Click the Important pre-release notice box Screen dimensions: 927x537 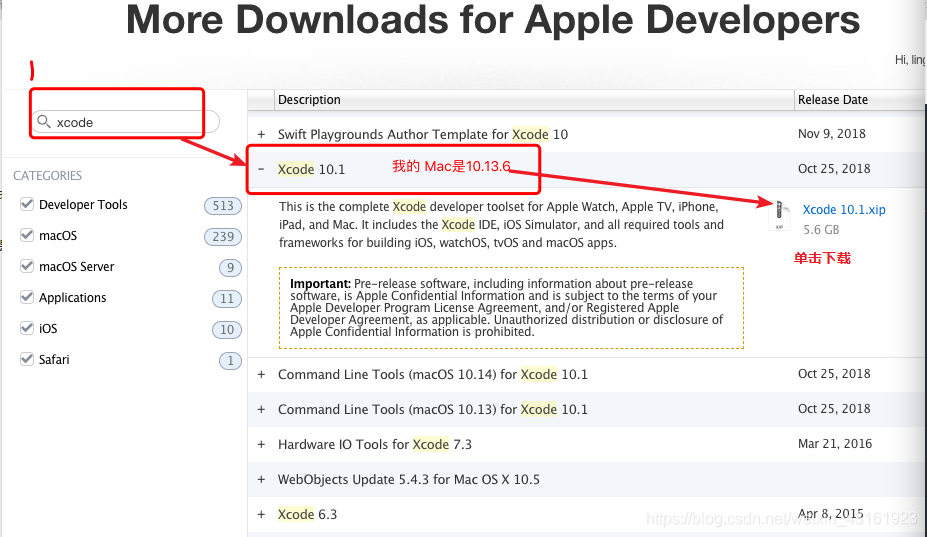click(511, 308)
